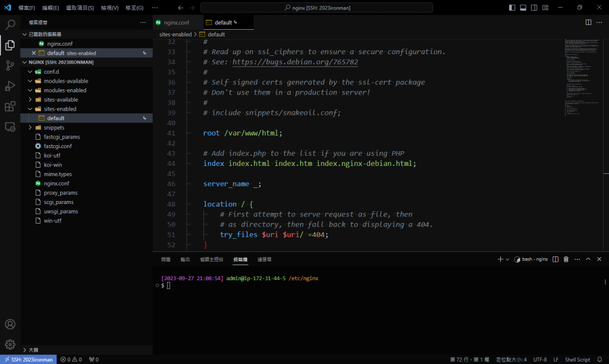This screenshot has height=364, width=609.
Task: Open editor more actions menu
Action: coord(599,22)
